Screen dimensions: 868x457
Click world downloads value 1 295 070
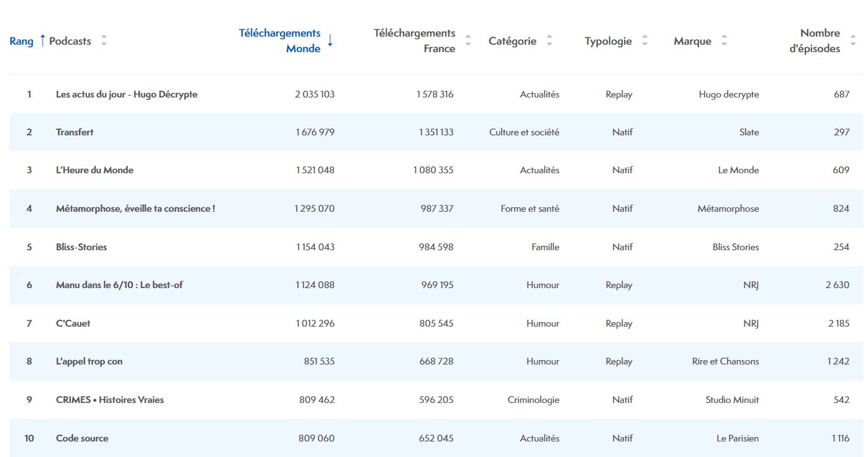point(314,209)
